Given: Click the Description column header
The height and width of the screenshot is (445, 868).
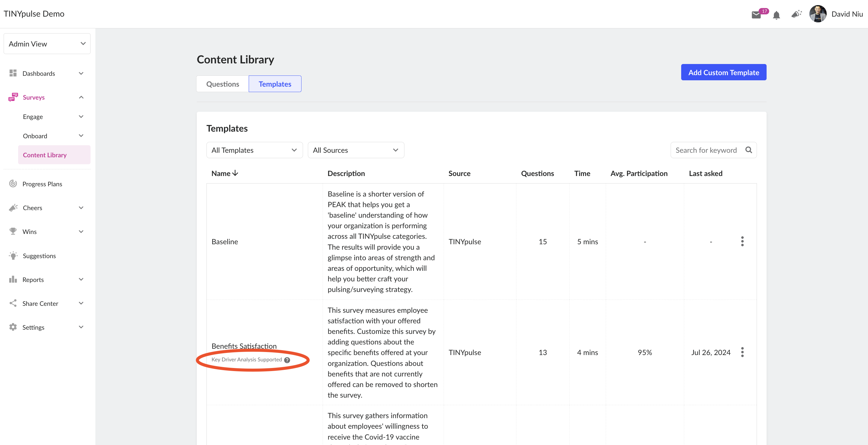Looking at the screenshot, I should [x=346, y=173].
